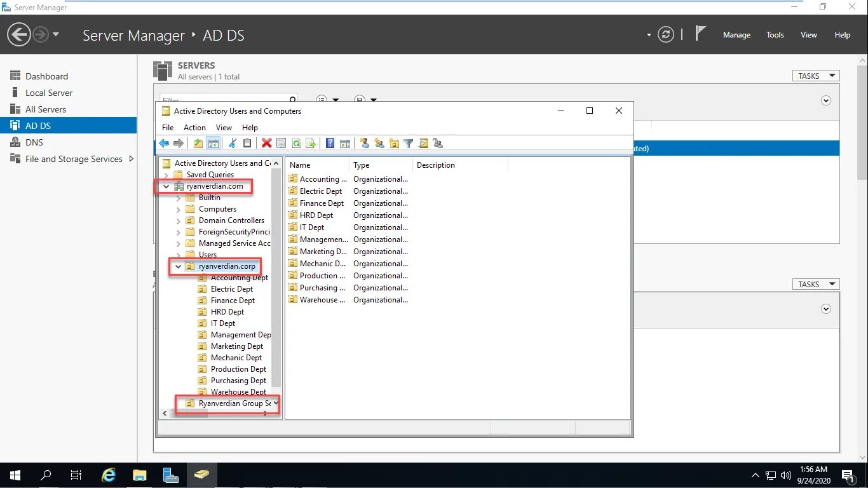Screen dimensions: 868x488
Task: Sort by the Type column header
Action: point(381,165)
